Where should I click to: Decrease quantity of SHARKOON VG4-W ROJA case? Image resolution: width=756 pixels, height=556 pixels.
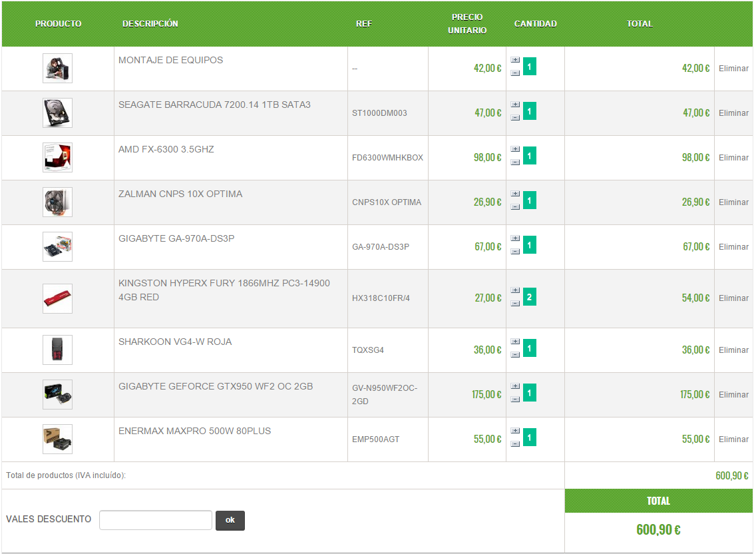click(515, 355)
